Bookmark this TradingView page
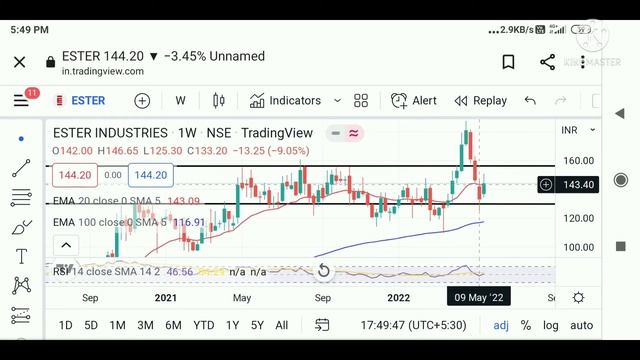This screenshot has width=640, height=360. [x=508, y=62]
